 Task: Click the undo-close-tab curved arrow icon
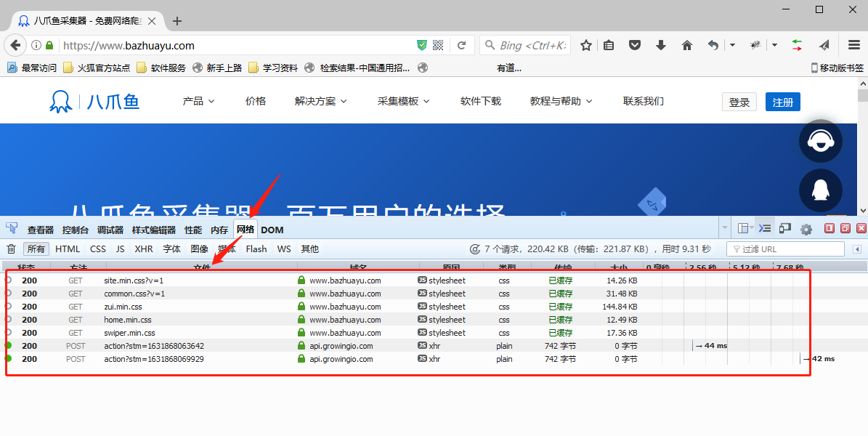(x=713, y=46)
